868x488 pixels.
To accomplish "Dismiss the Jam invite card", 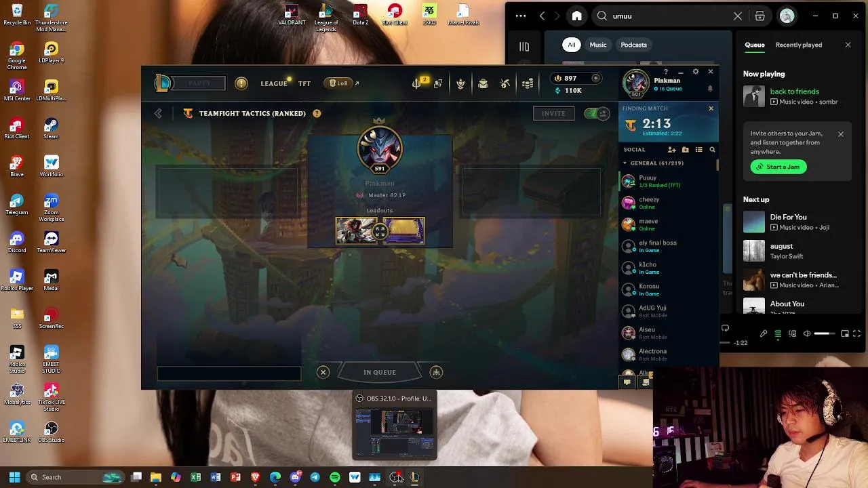I will pos(840,134).
